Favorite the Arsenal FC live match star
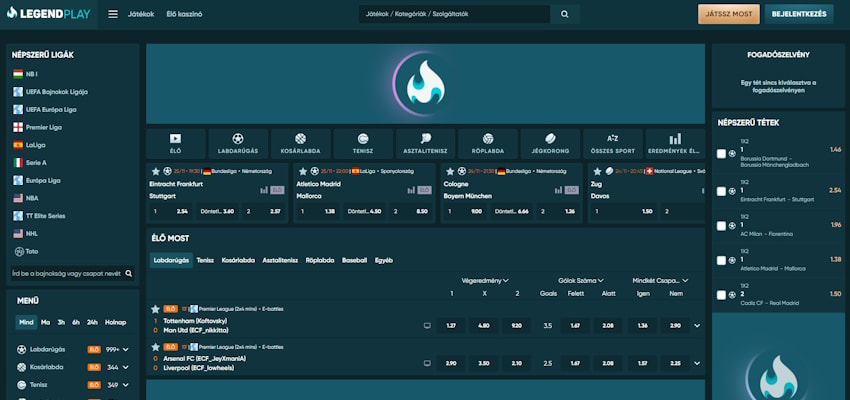 point(156,347)
